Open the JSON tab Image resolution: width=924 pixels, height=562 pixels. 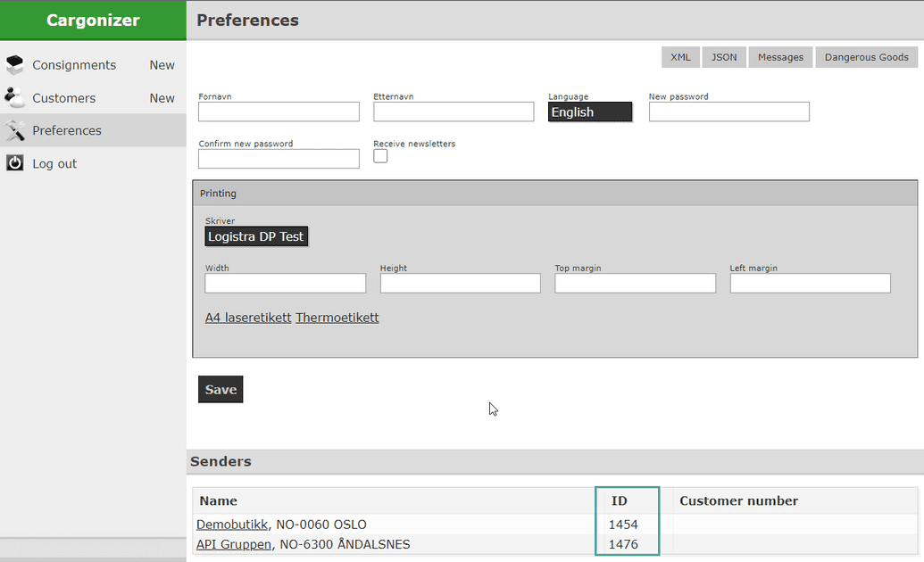click(724, 57)
